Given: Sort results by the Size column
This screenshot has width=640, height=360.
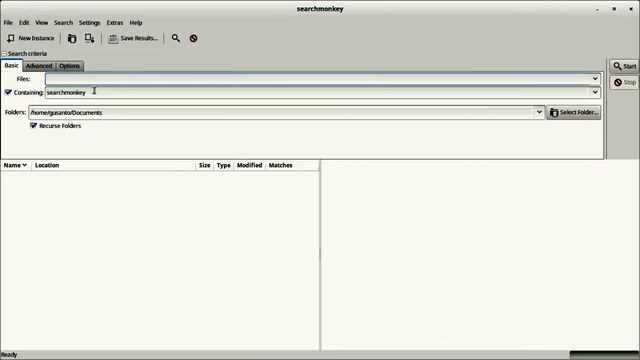Looking at the screenshot, I should 204,165.
